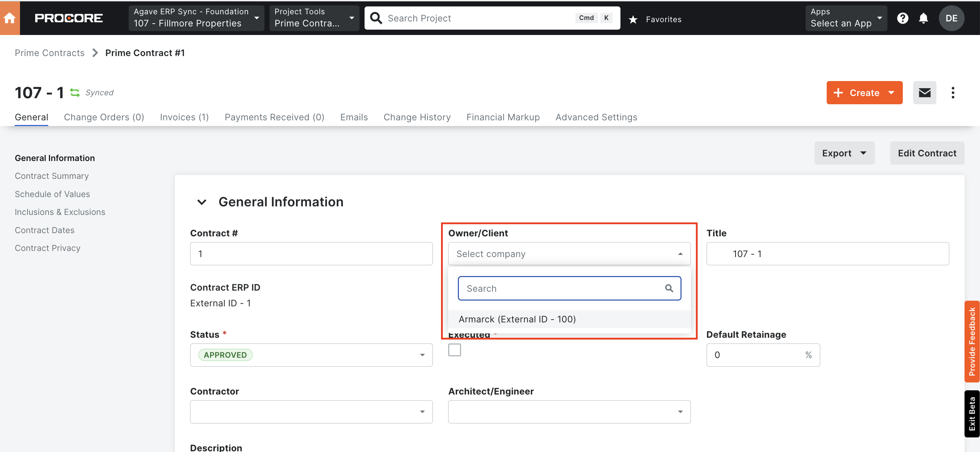The width and height of the screenshot is (980, 452).
Task: Click the magnifier in Search Project bar
Action: tap(376, 18)
